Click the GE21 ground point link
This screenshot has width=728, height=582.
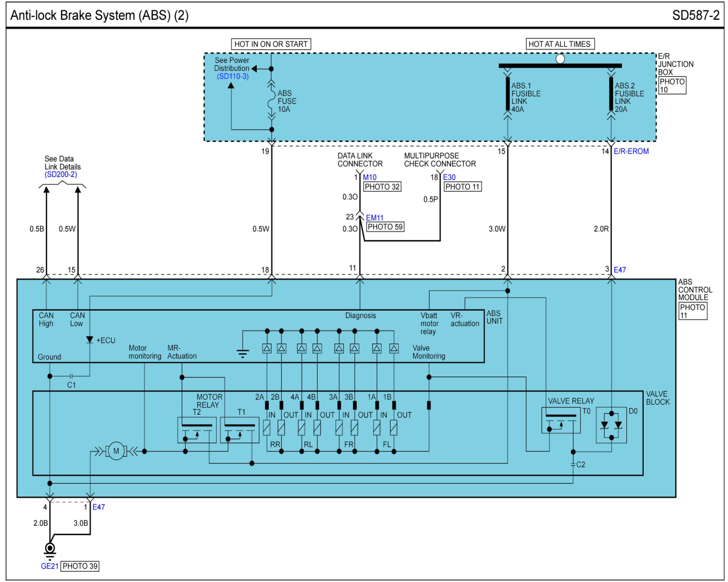(x=50, y=566)
